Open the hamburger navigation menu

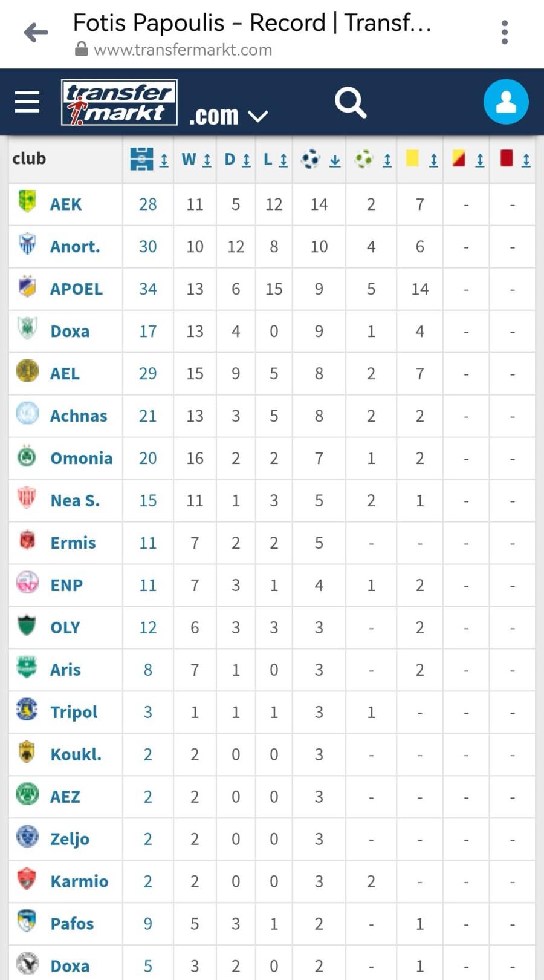pos(27,102)
